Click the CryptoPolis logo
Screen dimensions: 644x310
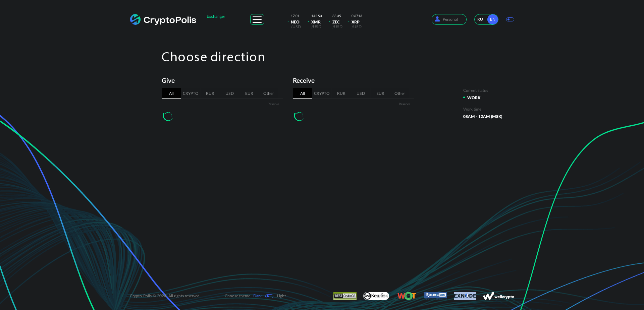tap(163, 20)
